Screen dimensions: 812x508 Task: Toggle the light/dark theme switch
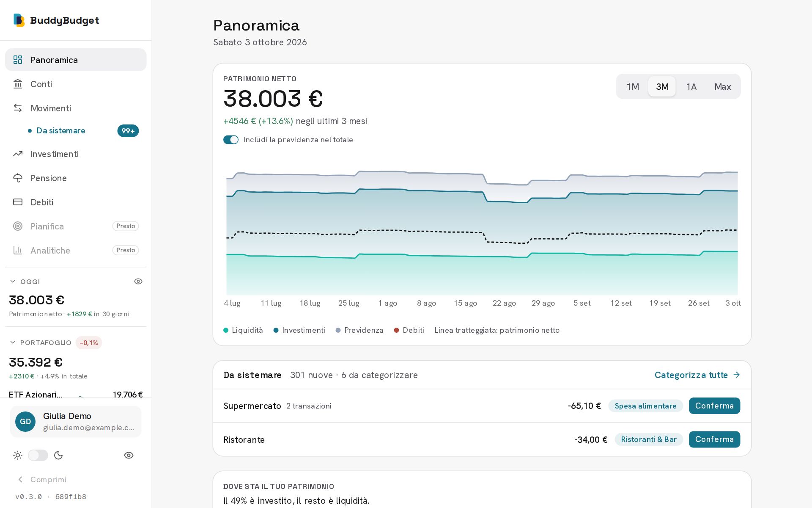click(38, 455)
